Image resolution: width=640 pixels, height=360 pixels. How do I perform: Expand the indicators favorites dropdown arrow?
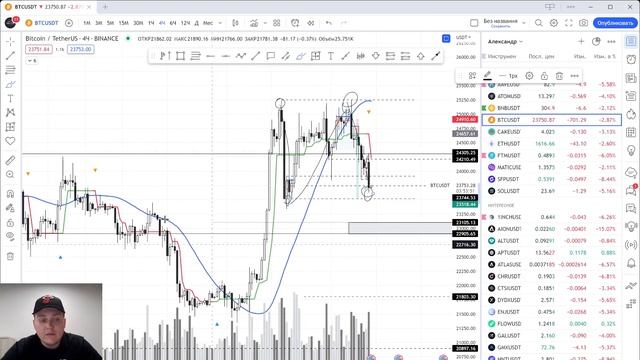click(x=265, y=23)
